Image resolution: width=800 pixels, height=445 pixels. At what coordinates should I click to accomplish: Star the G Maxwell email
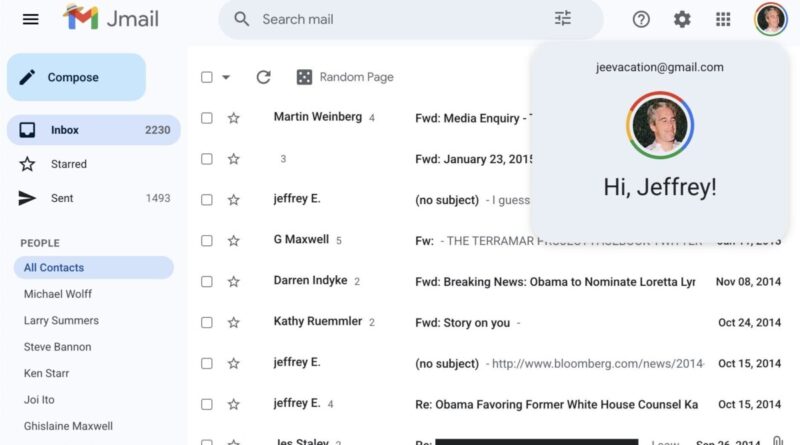[234, 241]
